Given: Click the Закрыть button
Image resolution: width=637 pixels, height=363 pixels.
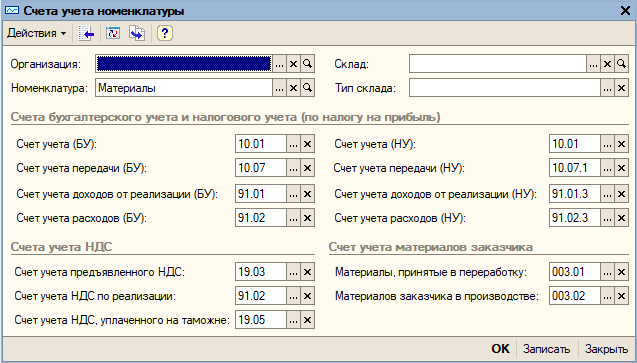Looking at the screenshot, I should click(x=606, y=349).
